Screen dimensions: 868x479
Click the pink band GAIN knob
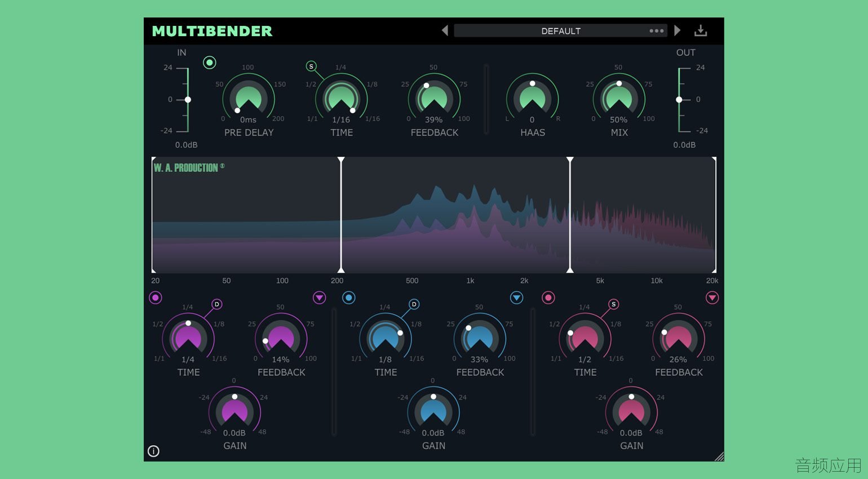631,411
